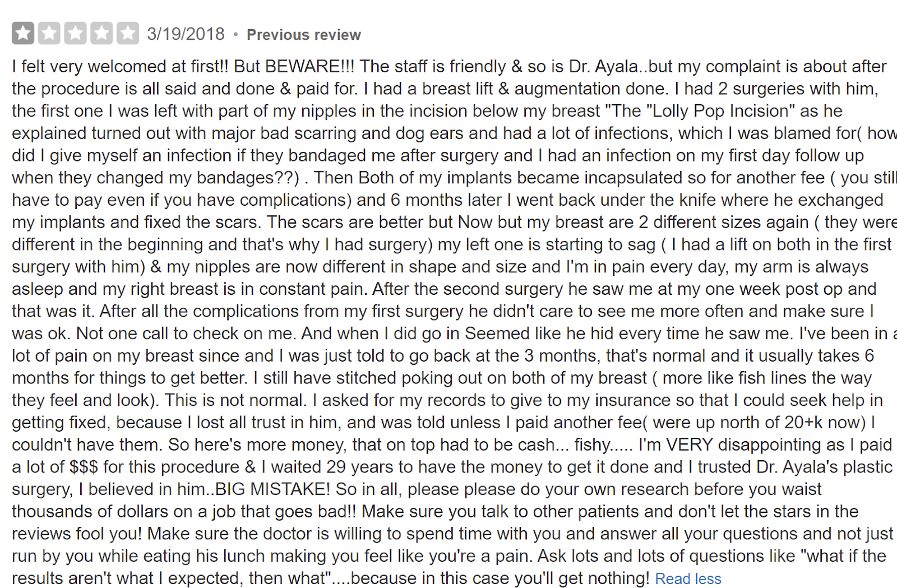Click the Previous review label

tap(304, 35)
